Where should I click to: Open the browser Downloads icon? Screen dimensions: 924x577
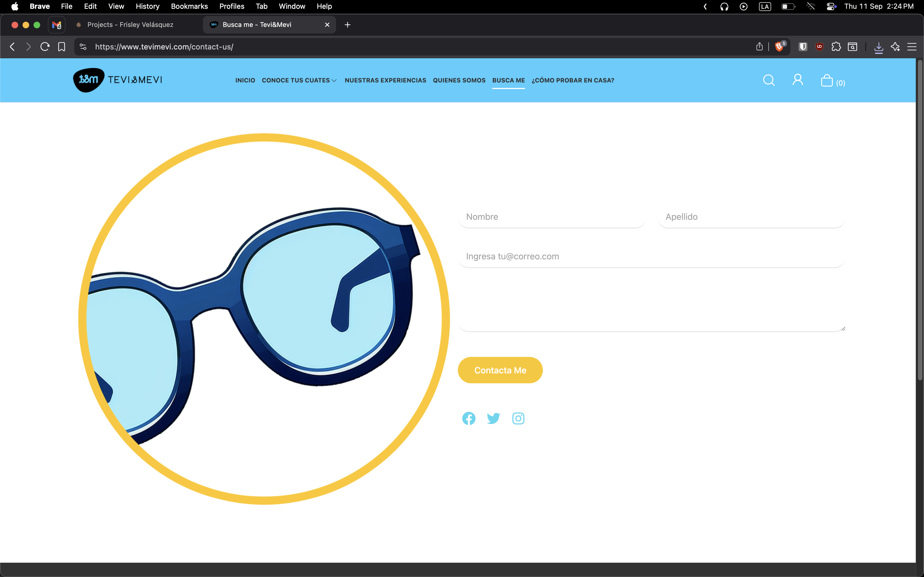879,47
